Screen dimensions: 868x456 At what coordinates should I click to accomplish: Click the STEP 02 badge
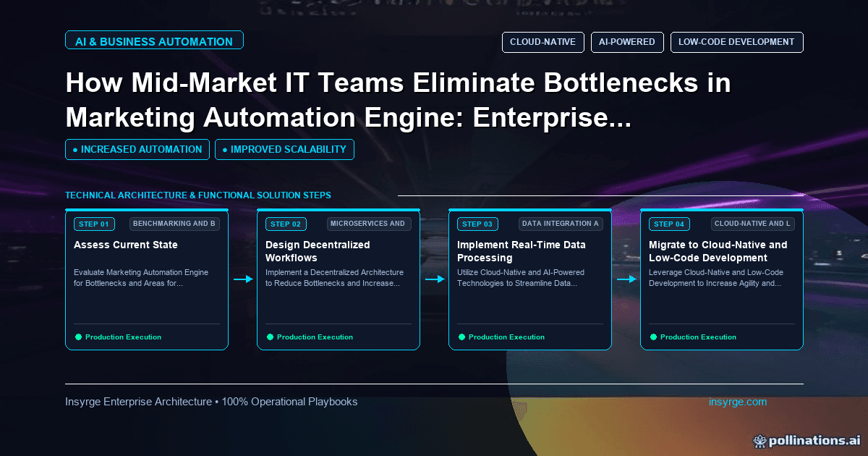coord(286,224)
